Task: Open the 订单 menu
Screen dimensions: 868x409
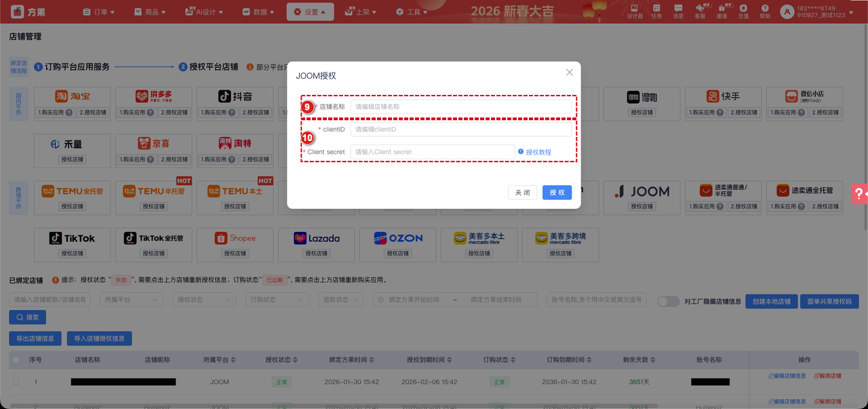Action: click(x=98, y=12)
